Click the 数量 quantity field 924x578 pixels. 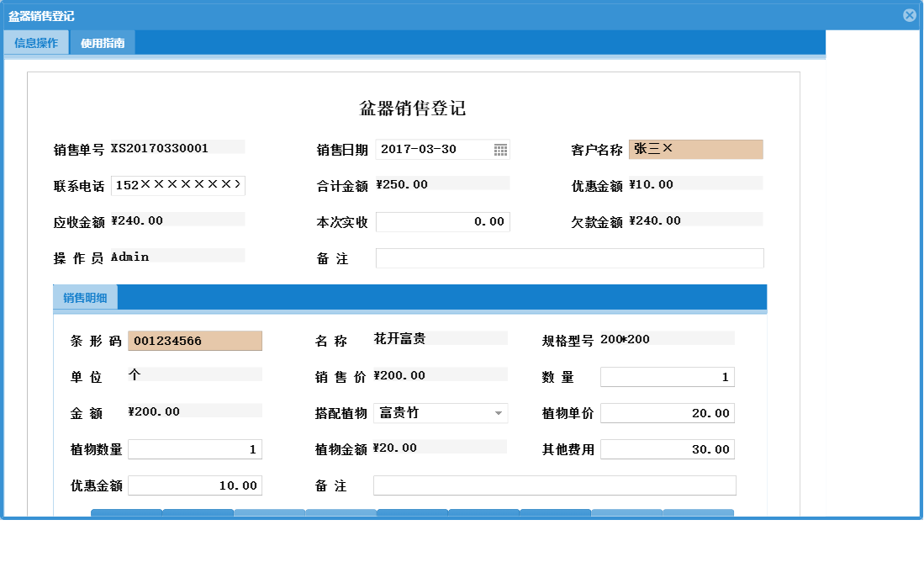(x=667, y=376)
